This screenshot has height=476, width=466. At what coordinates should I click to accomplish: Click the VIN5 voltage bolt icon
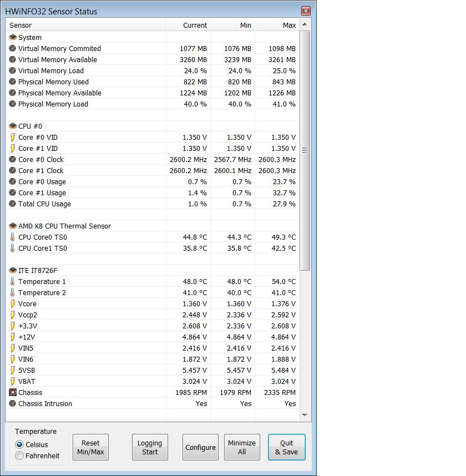(12, 348)
